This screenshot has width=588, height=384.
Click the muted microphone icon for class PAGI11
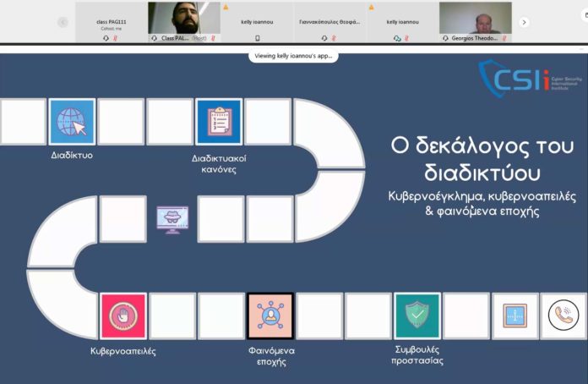click(116, 38)
